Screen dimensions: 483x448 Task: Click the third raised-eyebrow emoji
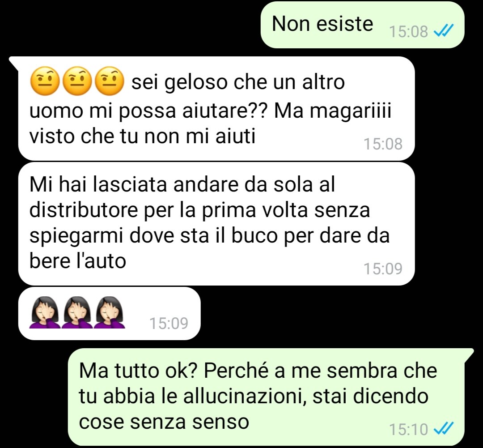tap(110, 81)
